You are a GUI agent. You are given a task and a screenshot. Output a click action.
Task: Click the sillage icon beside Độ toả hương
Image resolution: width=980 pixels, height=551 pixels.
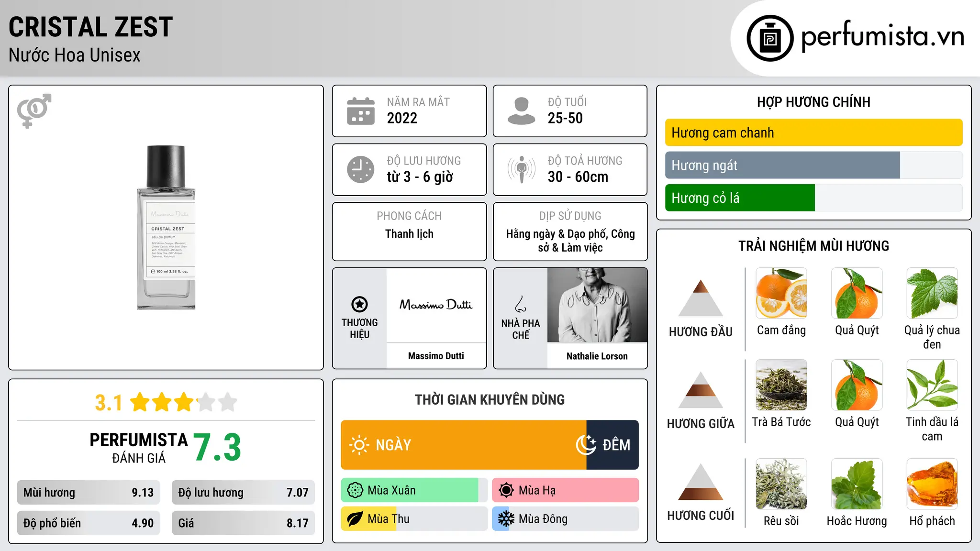521,169
